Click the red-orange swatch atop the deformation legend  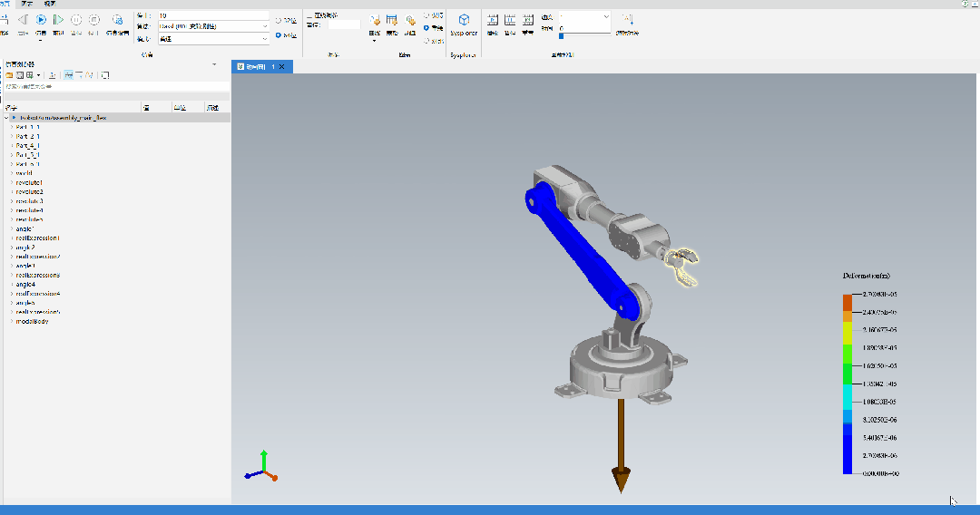click(848, 303)
